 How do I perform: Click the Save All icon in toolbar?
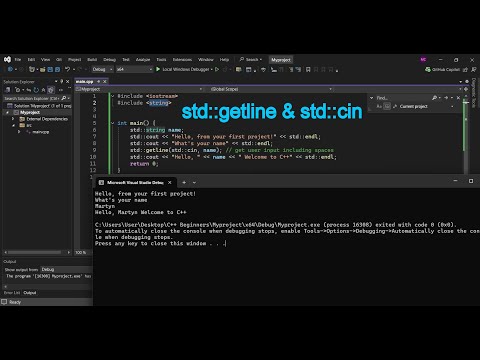57,69
